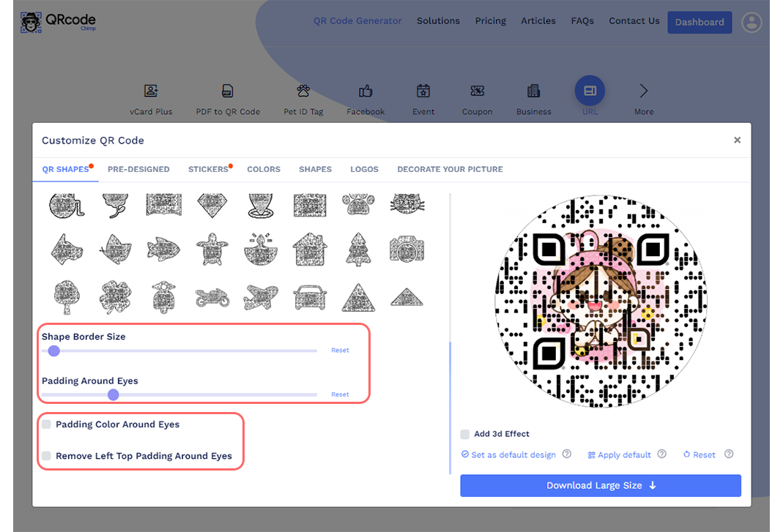
Task: Choose the paw print QR shape
Action: pyautogui.click(x=357, y=205)
